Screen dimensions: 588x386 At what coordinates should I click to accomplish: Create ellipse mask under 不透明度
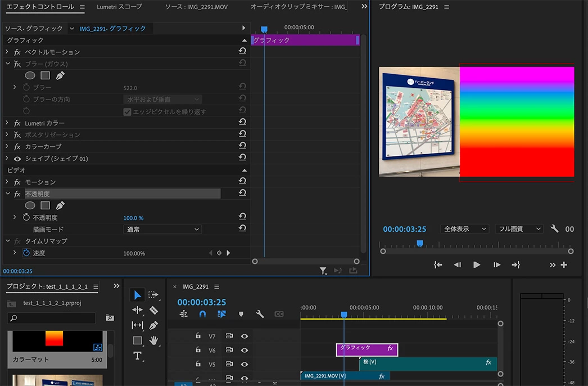tap(30, 205)
